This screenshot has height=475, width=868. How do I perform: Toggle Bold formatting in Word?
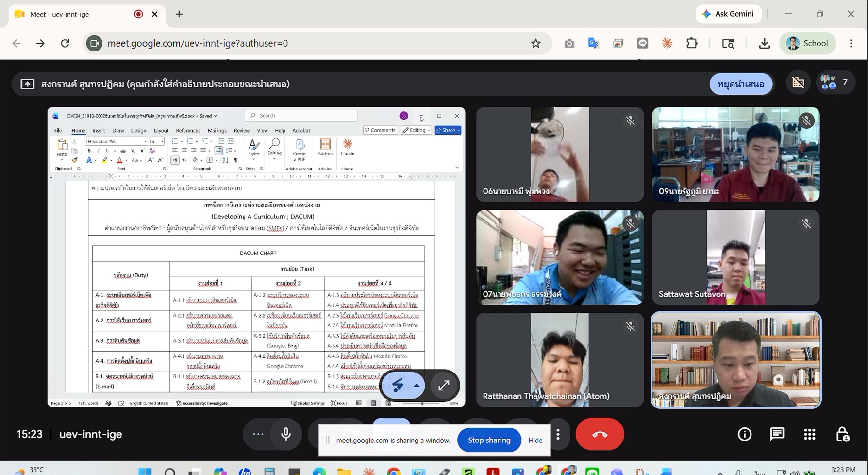click(x=89, y=151)
